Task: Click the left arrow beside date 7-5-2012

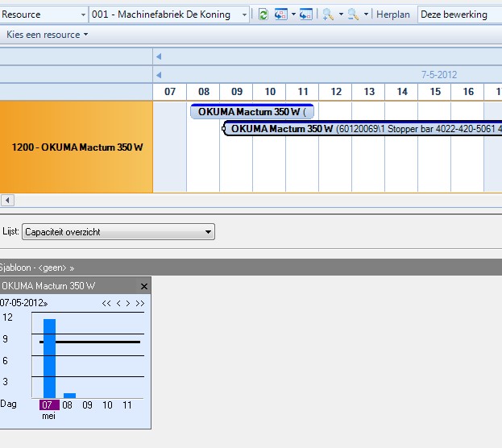Action: click(x=159, y=75)
